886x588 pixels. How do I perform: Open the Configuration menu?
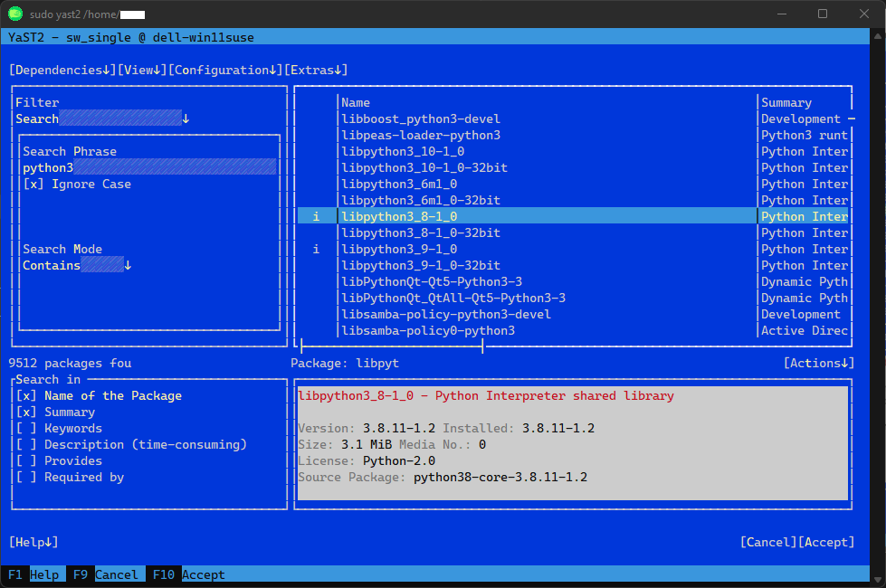225,70
